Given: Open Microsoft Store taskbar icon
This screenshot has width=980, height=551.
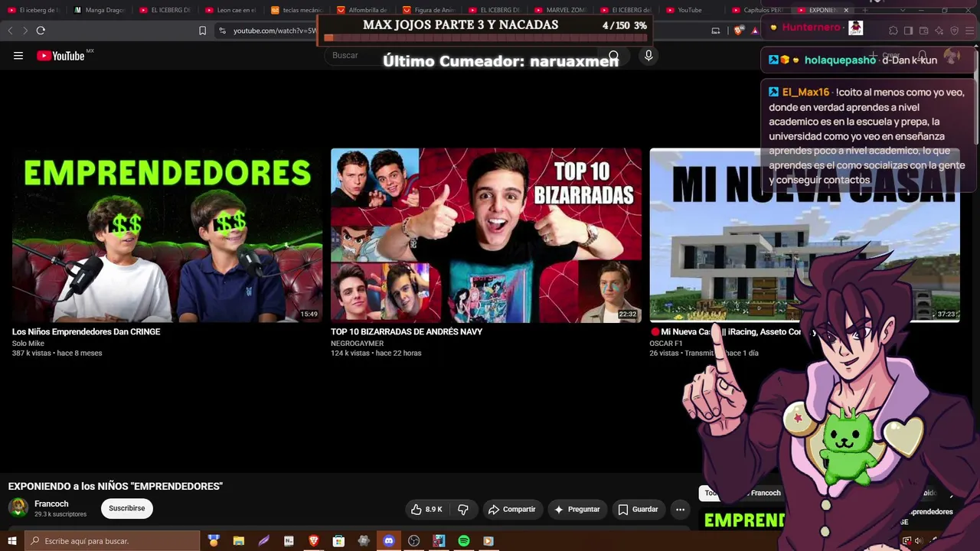Looking at the screenshot, I should (338, 541).
